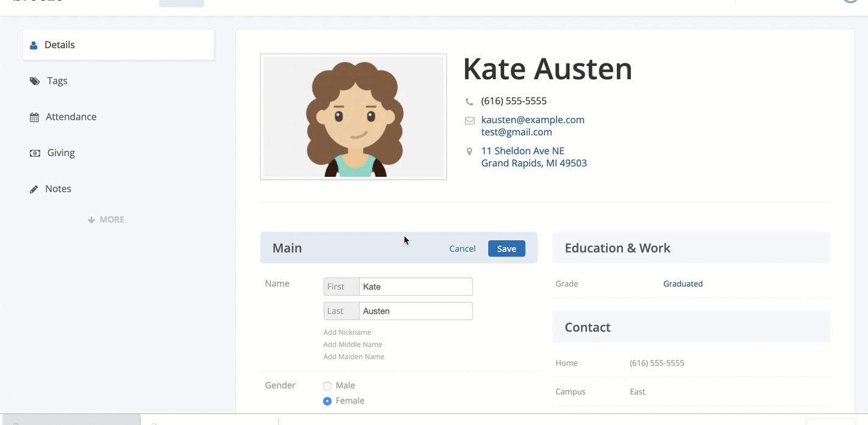Click the phone icon near the phone number
868x425 pixels.
(469, 102)
